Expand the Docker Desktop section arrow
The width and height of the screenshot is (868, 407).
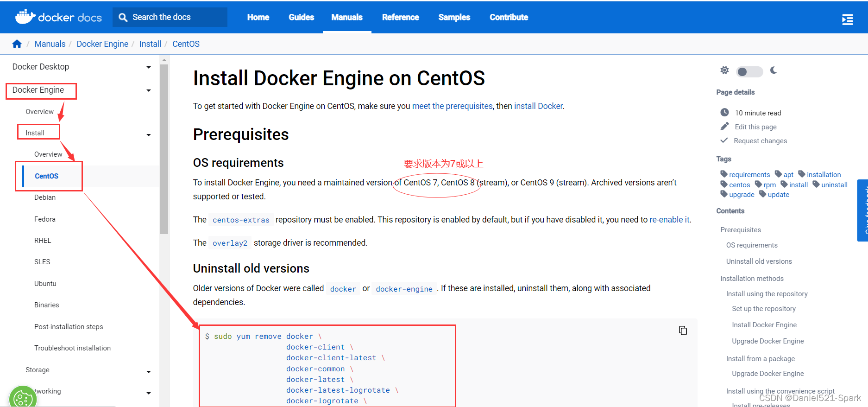click(x=149, y=67)
